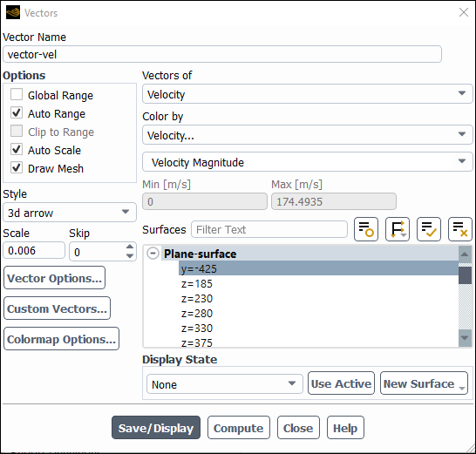The width and height of the screenshot is (476, 454).
Task: Open Vector Options dialog
Action: coord(55,278)
